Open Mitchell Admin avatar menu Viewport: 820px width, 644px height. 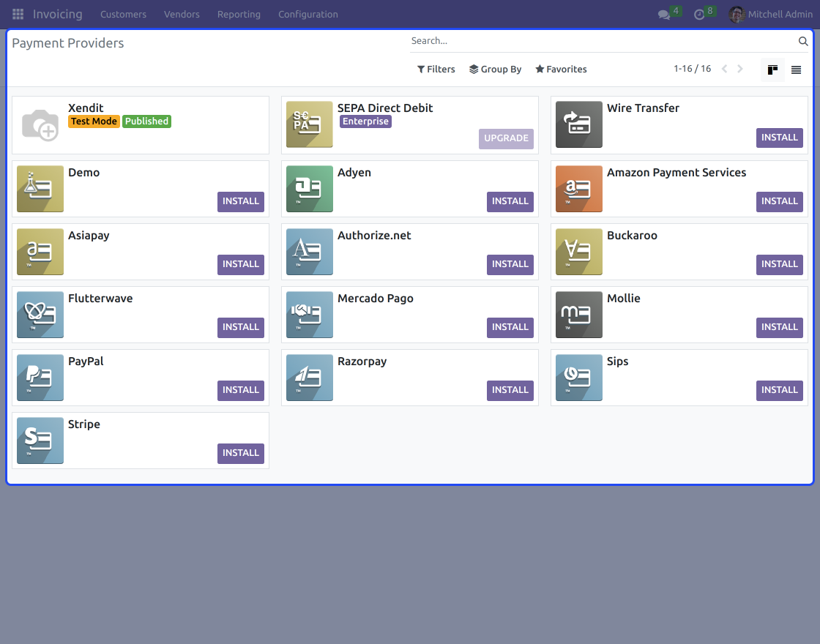point(737,14)
